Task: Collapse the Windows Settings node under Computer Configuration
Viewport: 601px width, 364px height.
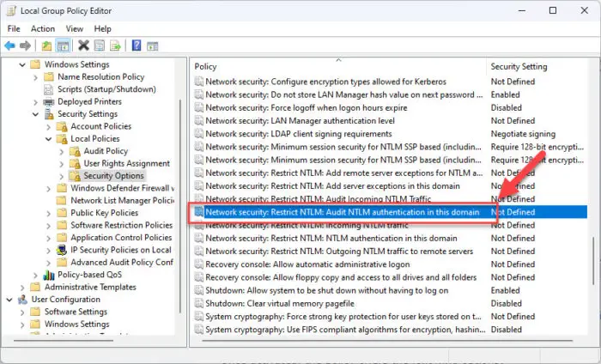Action: [22, 64]
